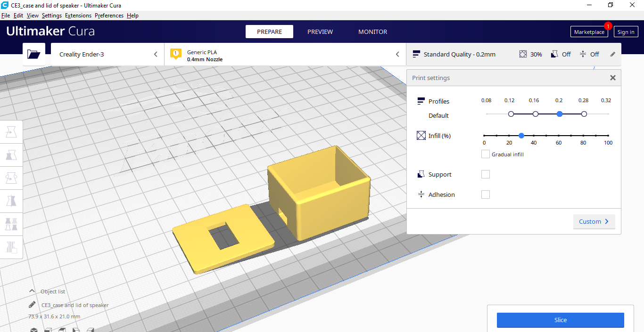Select the Mirror tool in left toolbar
Screen dimensions: 644x332
pos(11,201)
